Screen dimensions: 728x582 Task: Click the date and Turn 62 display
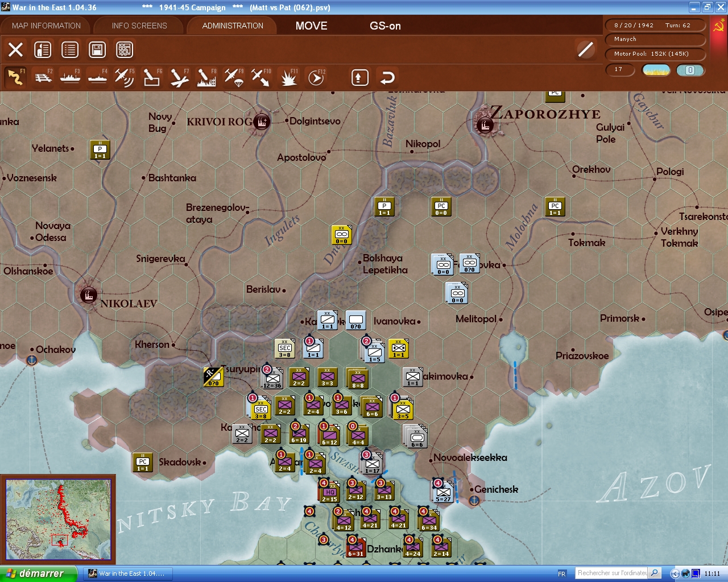(x=655, y=25)
